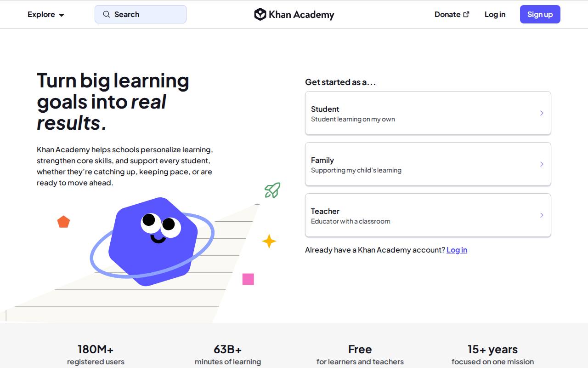The width and height of the screenshot is (588, 368).
Task: Click the Log in link below the cards
Action: (x=457, y=250)
